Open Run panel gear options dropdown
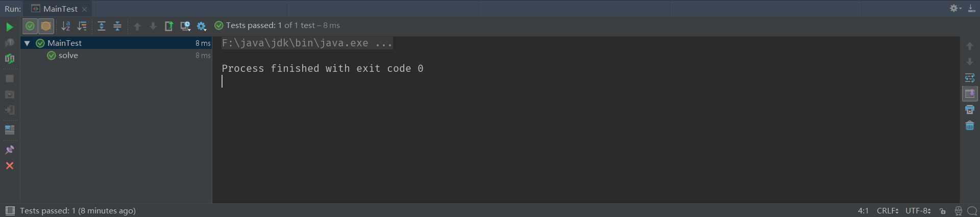 pyautogui.click(x=955, y=8)
